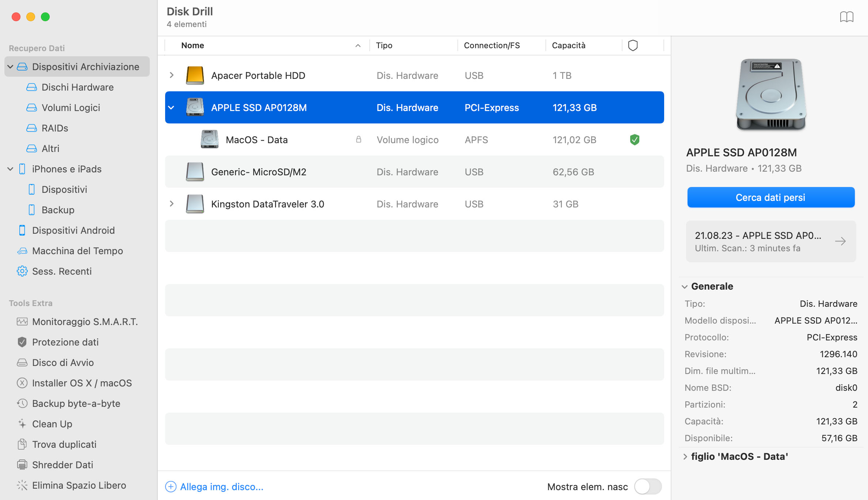This screenshot has height=500, width=868.
Task: Click the S.M.A.R.T. Monitoring tool icon
Action: 22,322
